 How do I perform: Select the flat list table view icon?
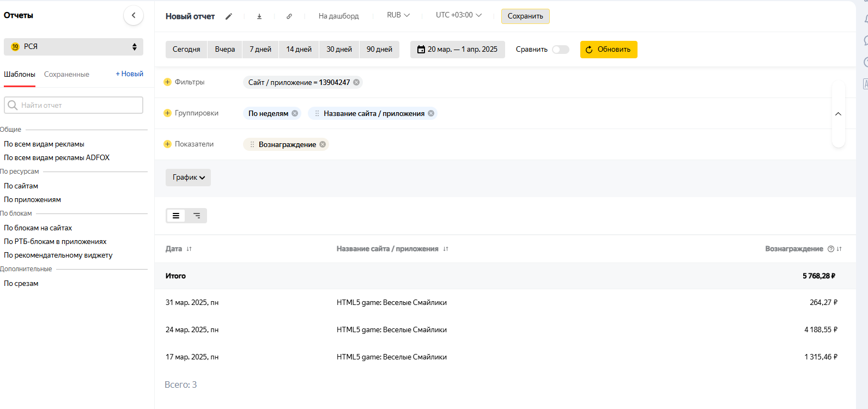pyautogui.click(x=176, y=216)
